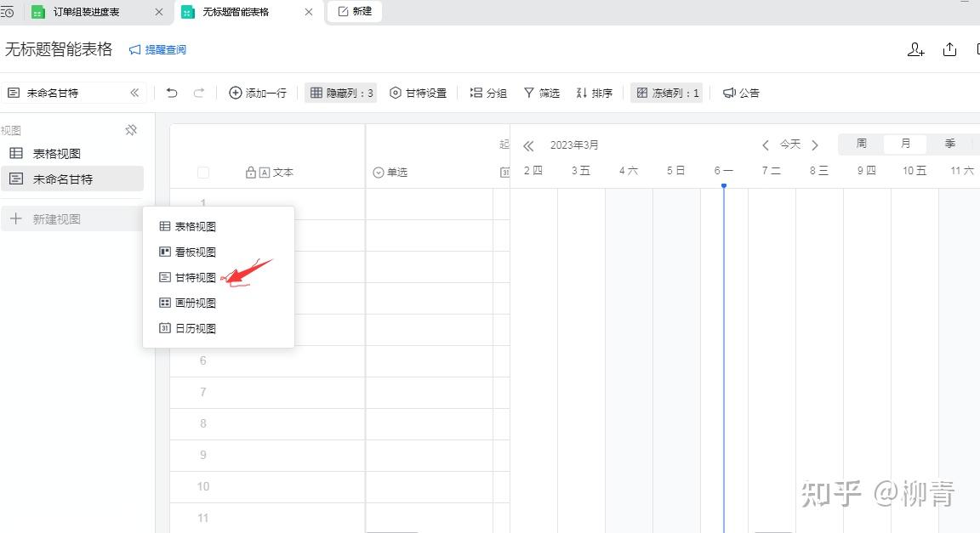Select 看板视图 from the view menu
This screenshot has width=980, height=533.
coord(195,252)
